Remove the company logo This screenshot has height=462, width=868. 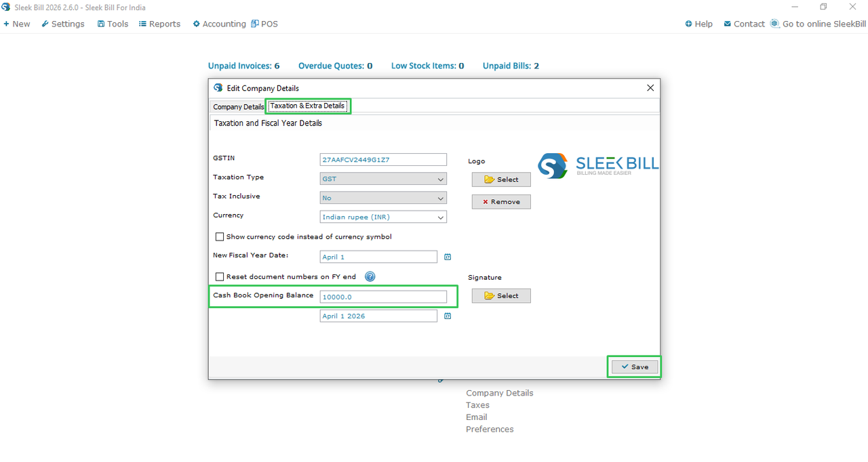point(501,202)
